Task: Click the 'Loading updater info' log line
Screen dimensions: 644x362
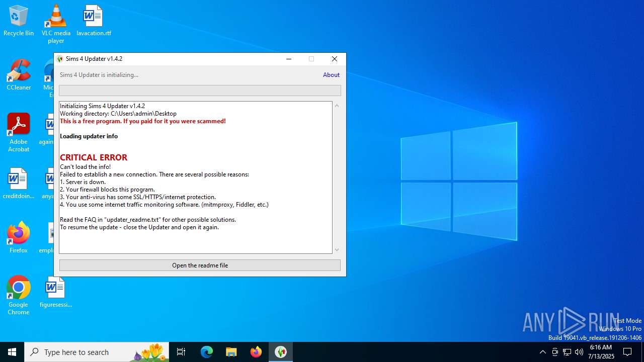Action: [x=89, y=136]
